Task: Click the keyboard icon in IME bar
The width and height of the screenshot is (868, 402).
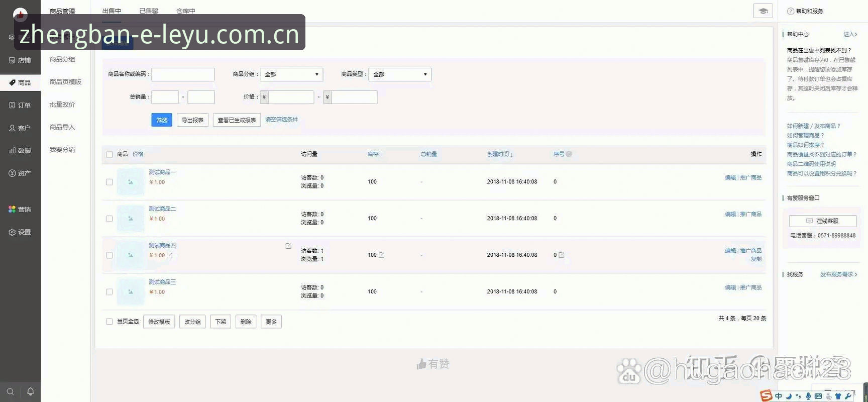Action: 818,396
